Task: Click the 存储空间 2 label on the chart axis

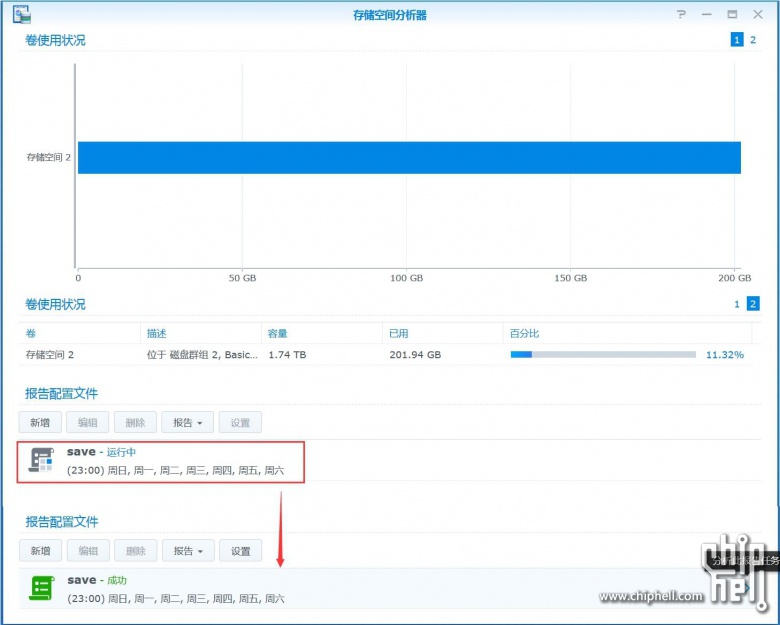Action: click(x=48, y=158)
